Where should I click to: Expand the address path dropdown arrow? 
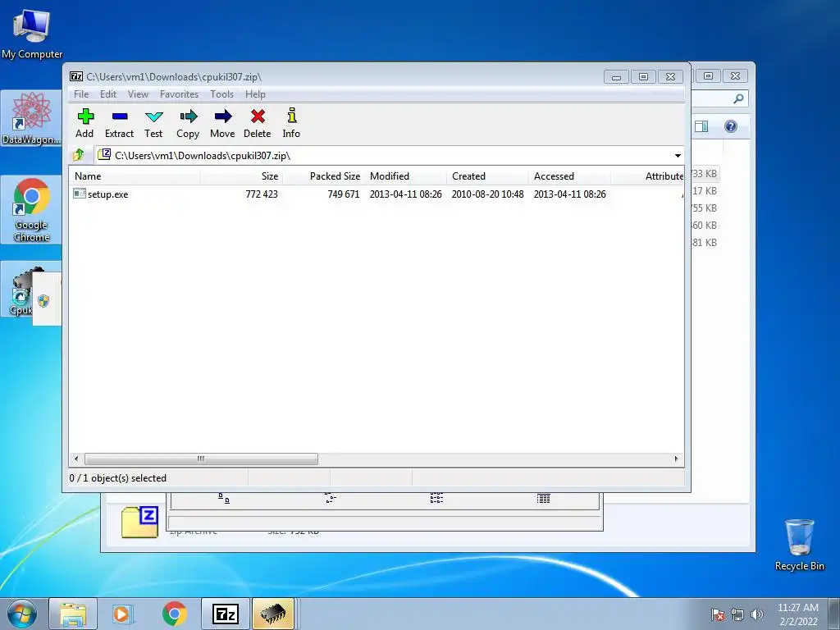coord(678,156)
